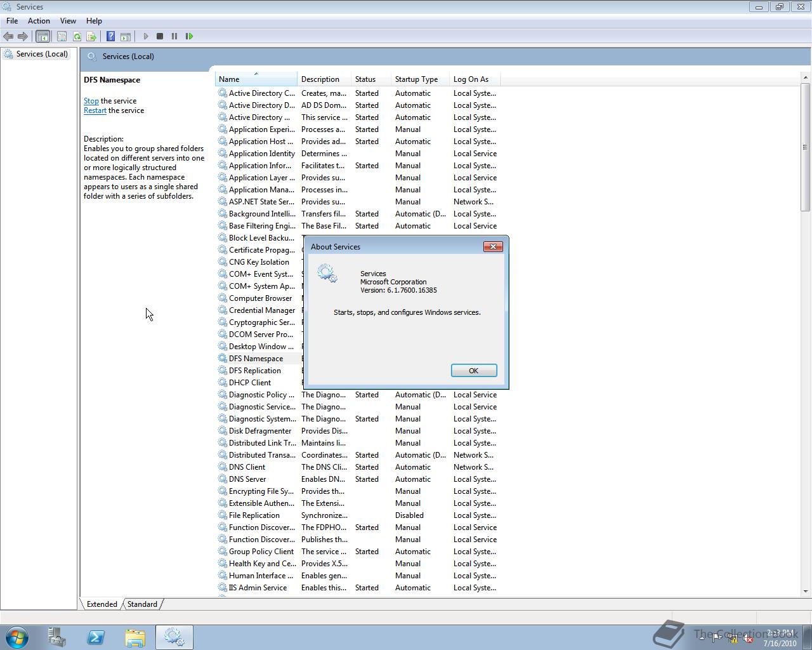Switch to the Standard tab

click(142, 604)
